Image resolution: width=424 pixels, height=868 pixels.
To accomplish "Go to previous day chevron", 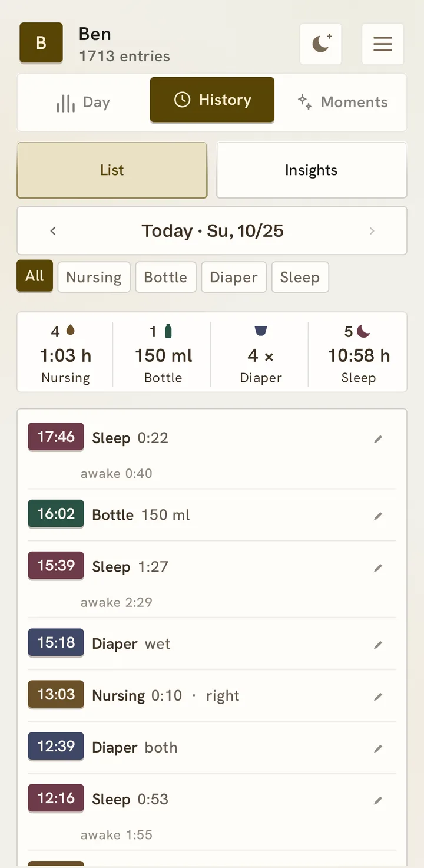I will (x=53, y=231).
